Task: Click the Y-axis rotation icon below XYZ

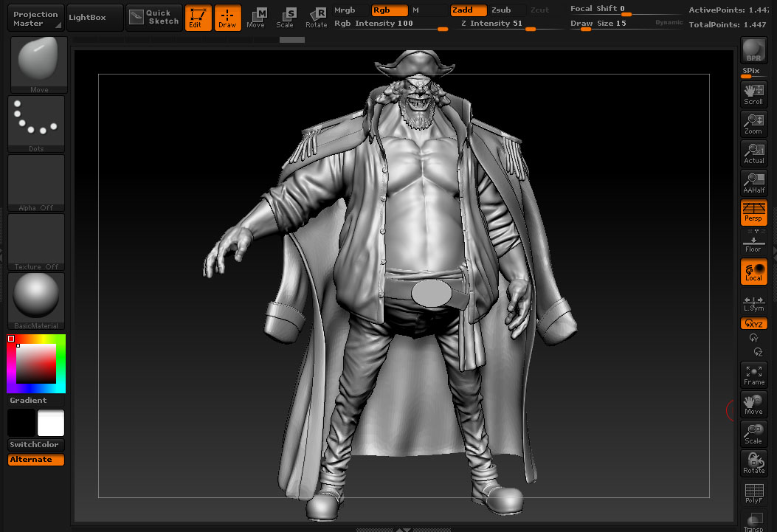Action: 753,338
